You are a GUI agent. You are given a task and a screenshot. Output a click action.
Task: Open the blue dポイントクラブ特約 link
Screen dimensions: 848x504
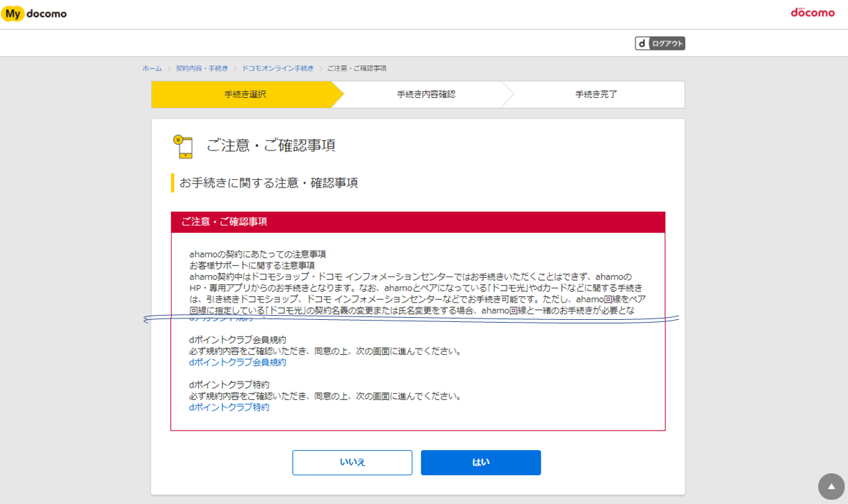[x=229, y=407]
